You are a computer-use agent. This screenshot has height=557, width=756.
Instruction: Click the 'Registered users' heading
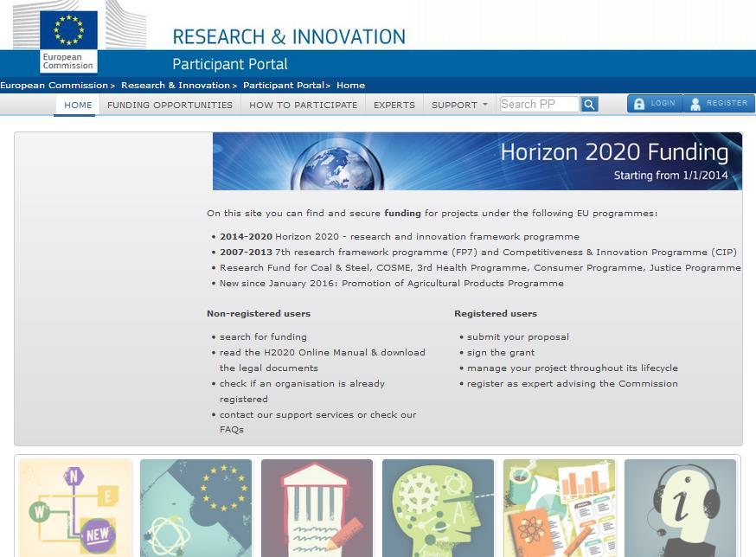496,313
